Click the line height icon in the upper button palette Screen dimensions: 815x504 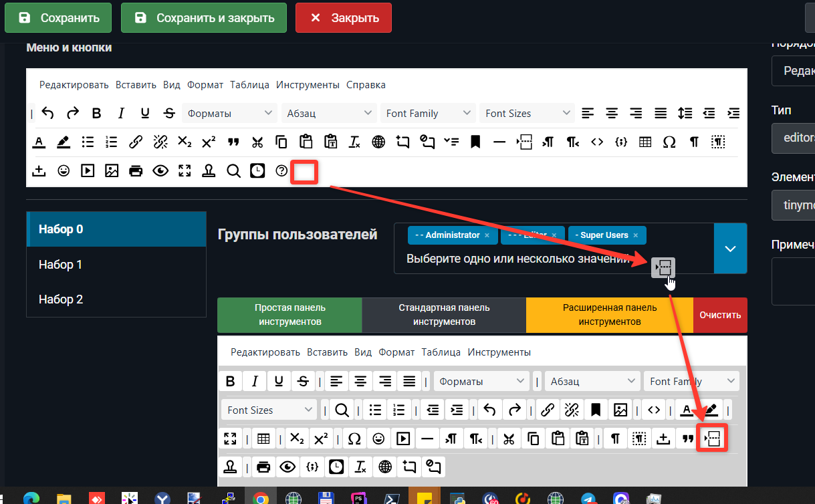(685, 113)
